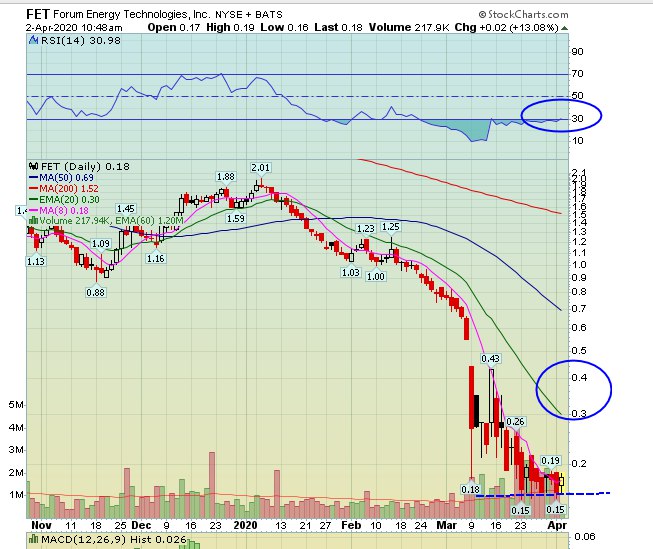
Task: Click the yellow-highlighted latest candlestick
Action: tap(562, 482)
